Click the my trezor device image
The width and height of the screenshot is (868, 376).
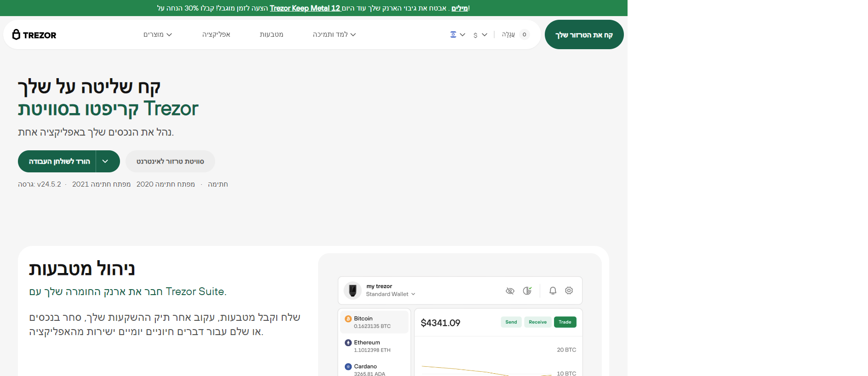point(353,290)
